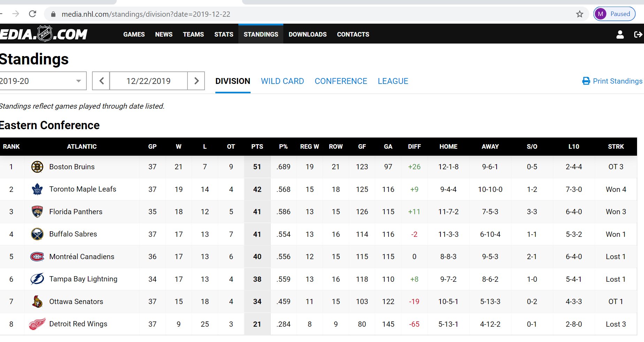Click Montréal Canadiens' 6-4-0 L10 record
This screenshot has width=644, height=342.
(574, 257)
